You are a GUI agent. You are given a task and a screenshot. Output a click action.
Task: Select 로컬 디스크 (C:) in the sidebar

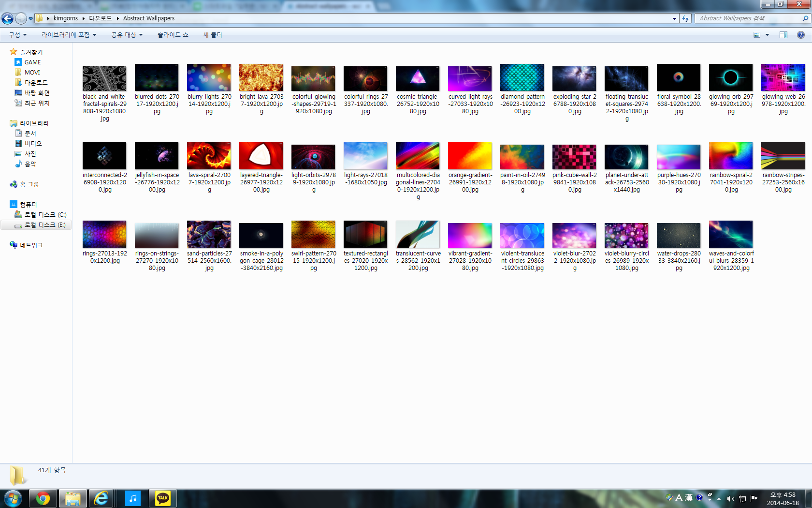45,215
